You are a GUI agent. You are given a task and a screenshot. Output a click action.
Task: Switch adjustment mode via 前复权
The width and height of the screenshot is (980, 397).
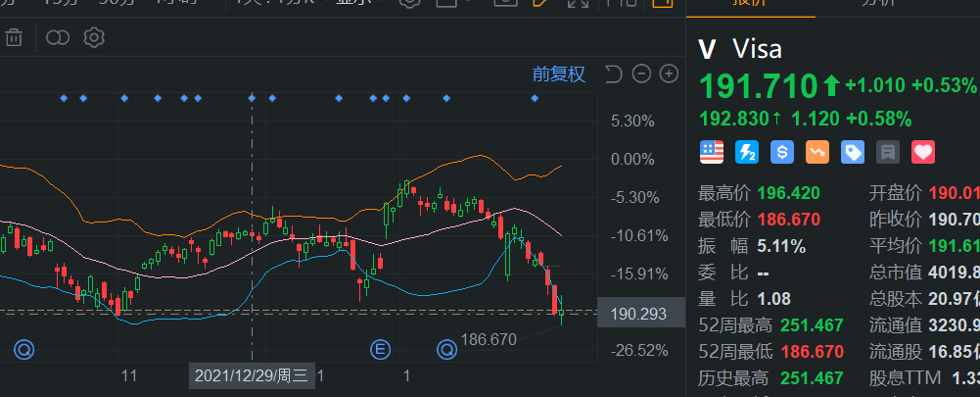[x=559, y=74]
